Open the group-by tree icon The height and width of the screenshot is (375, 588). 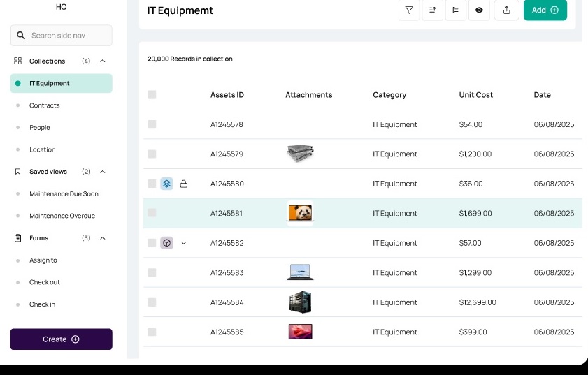pos(456,10)
